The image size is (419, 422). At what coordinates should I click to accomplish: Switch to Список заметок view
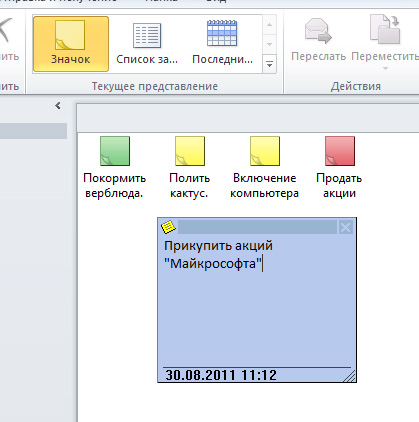coord(147,44)
